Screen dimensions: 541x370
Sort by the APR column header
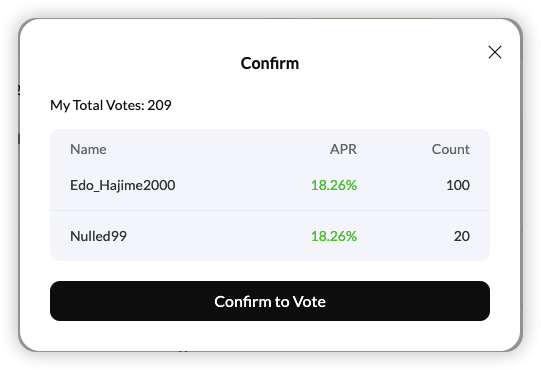343,149
